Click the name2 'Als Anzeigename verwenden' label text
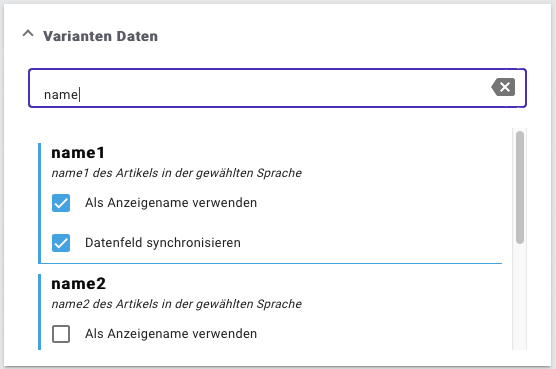Screen dimensions: 556x369 tap(171, 334)
